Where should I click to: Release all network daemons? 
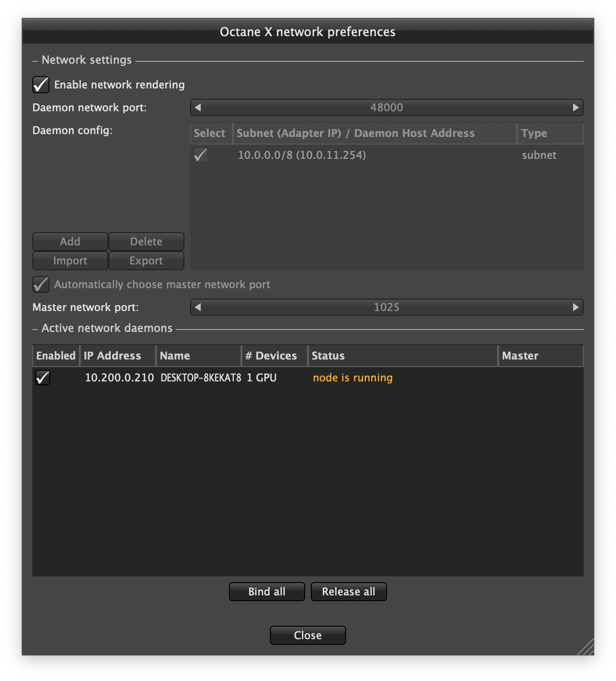pos(349,592)
